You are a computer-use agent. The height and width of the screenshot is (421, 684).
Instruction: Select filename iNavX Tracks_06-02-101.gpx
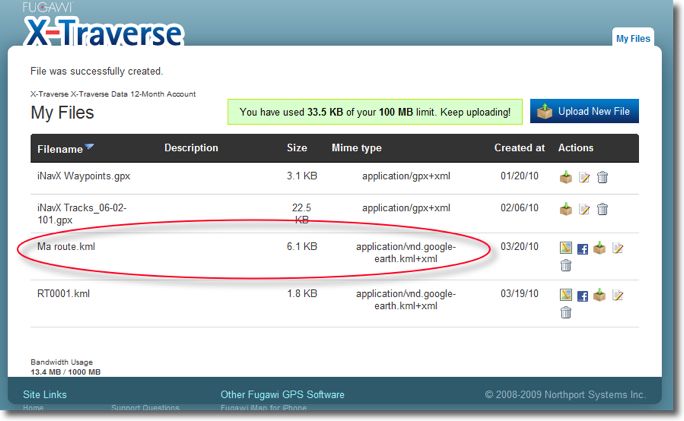point(82,214)
